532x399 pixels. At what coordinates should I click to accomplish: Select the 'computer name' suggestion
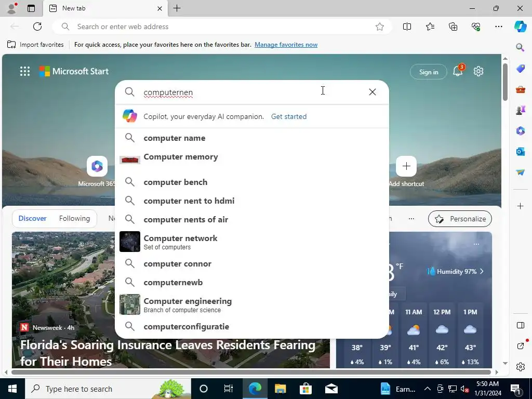coord(252,138)
